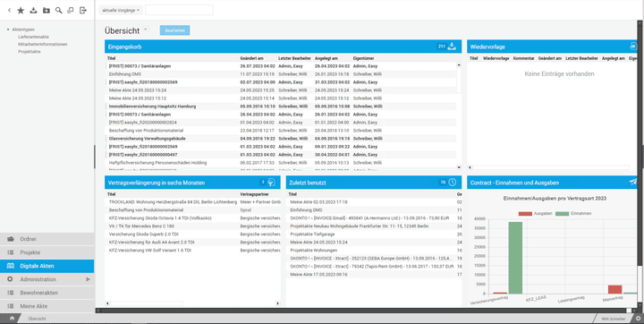Sort Eingangskorb by Letzter Bearbeiter column

(x=295, y=58)
